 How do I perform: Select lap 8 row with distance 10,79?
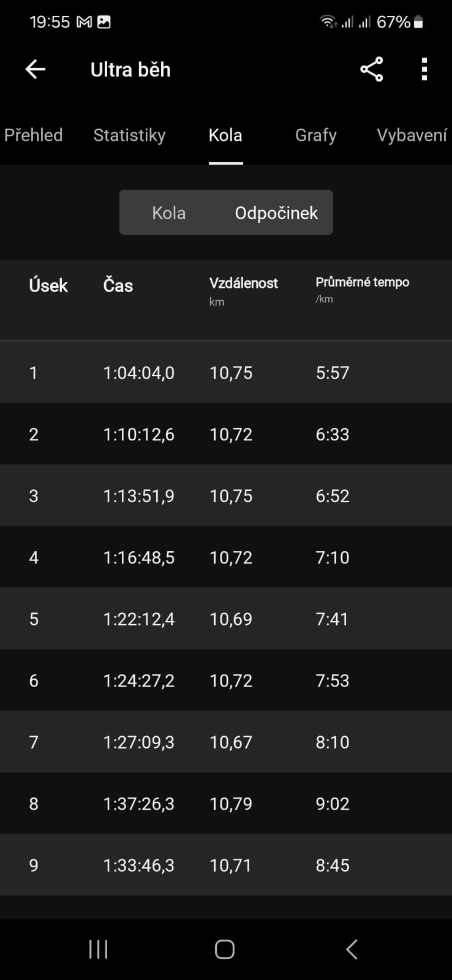[226, 803]
